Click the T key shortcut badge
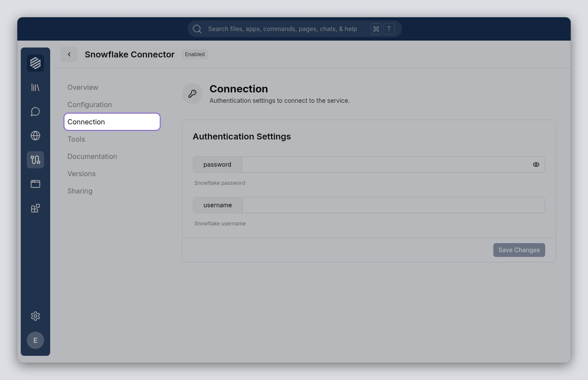588x380 pixels. click(389, 29)
